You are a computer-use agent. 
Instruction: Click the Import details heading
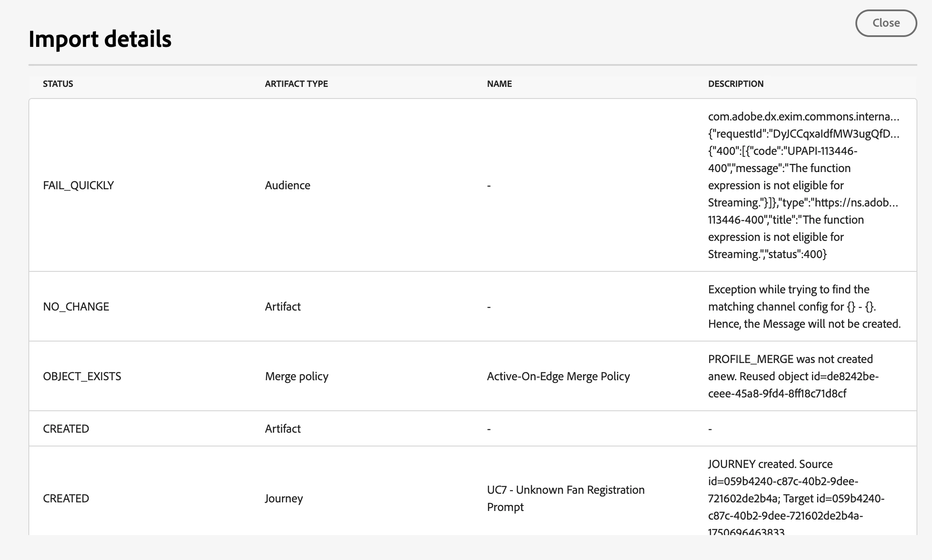pos(100,39)
